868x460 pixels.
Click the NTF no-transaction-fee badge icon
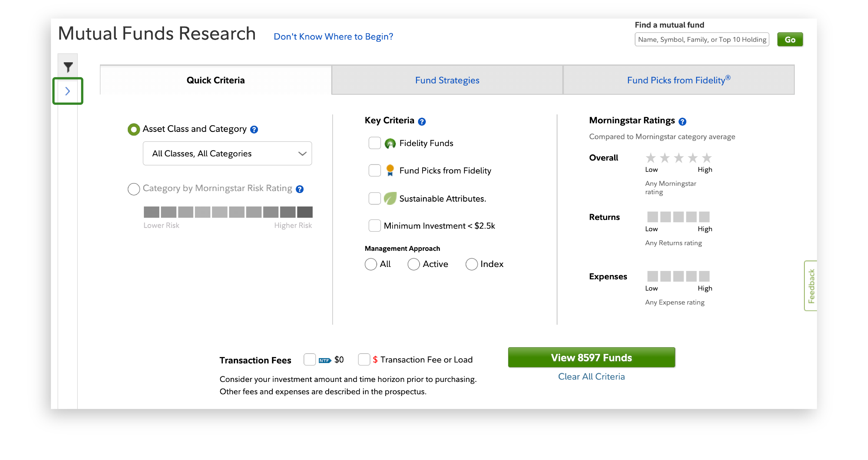[x=325, y=360]
